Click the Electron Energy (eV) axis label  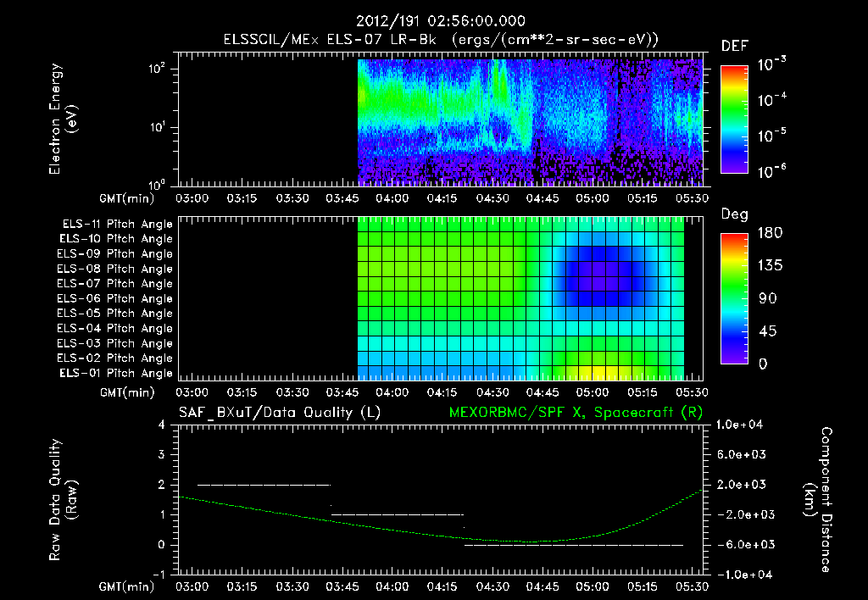(63, 119)
